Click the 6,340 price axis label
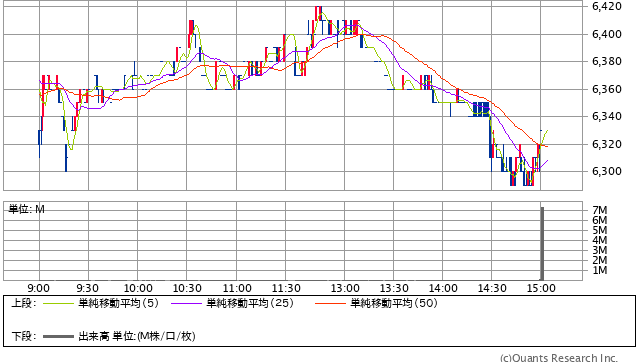The height and width of the screenshot is (362, 638). 607,116
